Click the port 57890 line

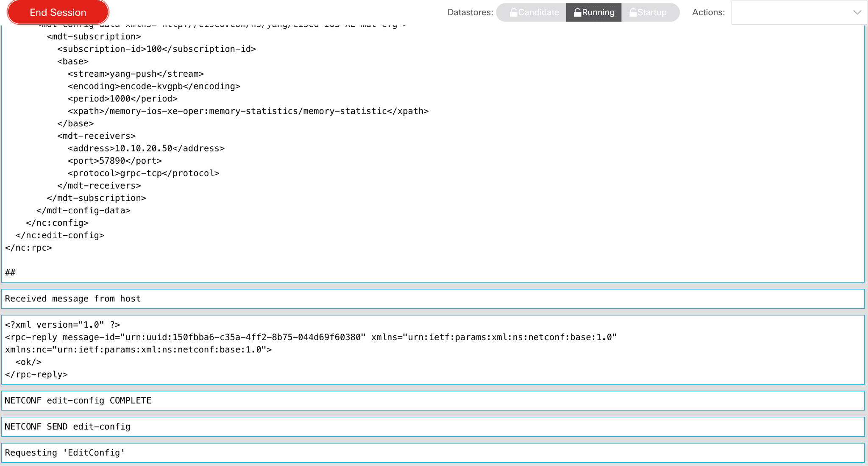114,161
